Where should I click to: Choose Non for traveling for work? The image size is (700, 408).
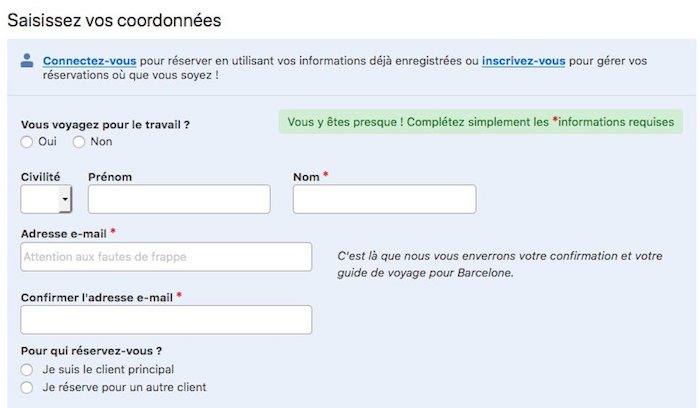click(80, 142)
